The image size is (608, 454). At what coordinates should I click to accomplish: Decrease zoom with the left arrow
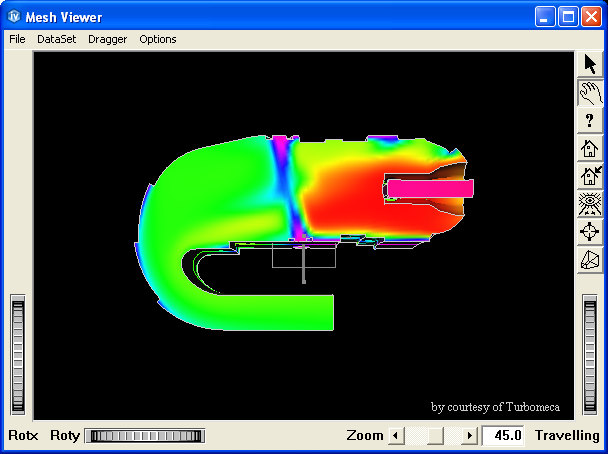[395, 436]
